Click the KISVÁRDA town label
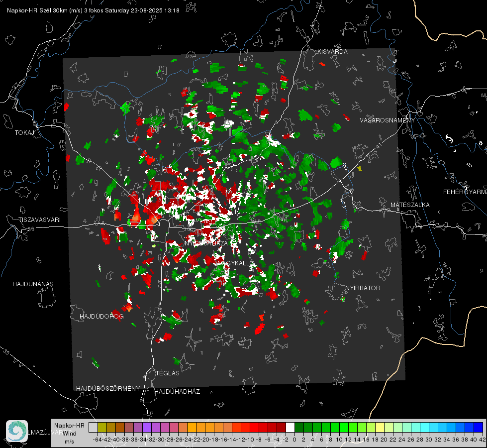Image resolution: width=487 pixels, height=448 pixels. [x=332, y=52]
